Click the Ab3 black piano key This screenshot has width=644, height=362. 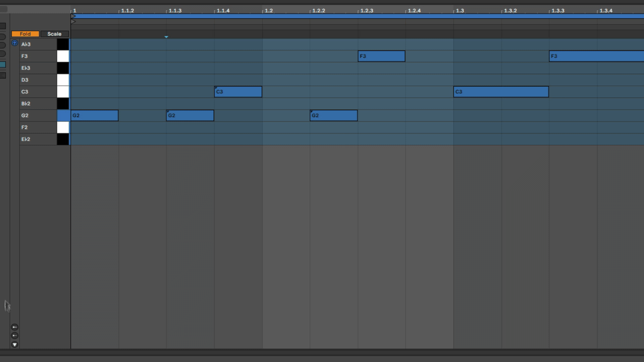(63, 44)
